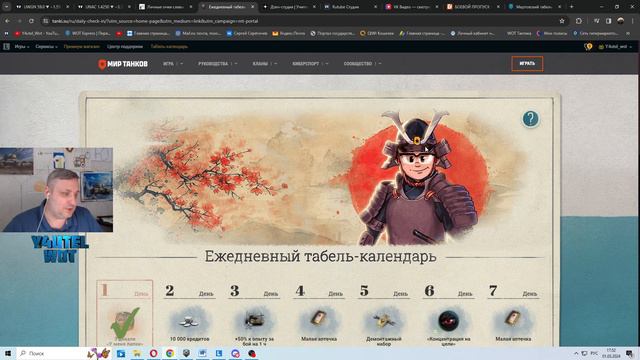Open the СБИС Клиенты bookmark
Image resolution: width=640 pixels, height=360 pixels.
377,33
